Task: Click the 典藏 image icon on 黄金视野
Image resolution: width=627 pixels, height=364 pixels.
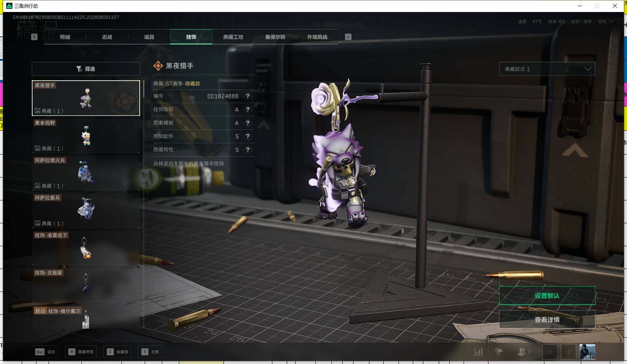Action: click(38, 148)
